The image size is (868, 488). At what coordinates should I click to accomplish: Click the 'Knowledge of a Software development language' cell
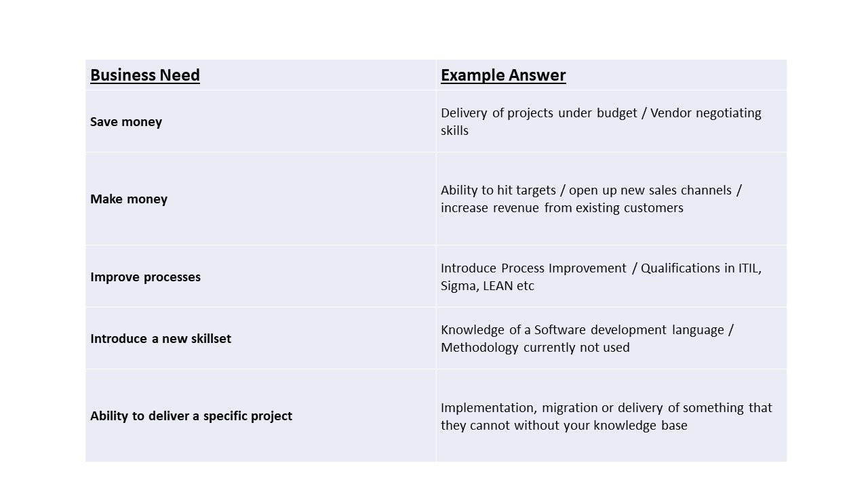611,338
